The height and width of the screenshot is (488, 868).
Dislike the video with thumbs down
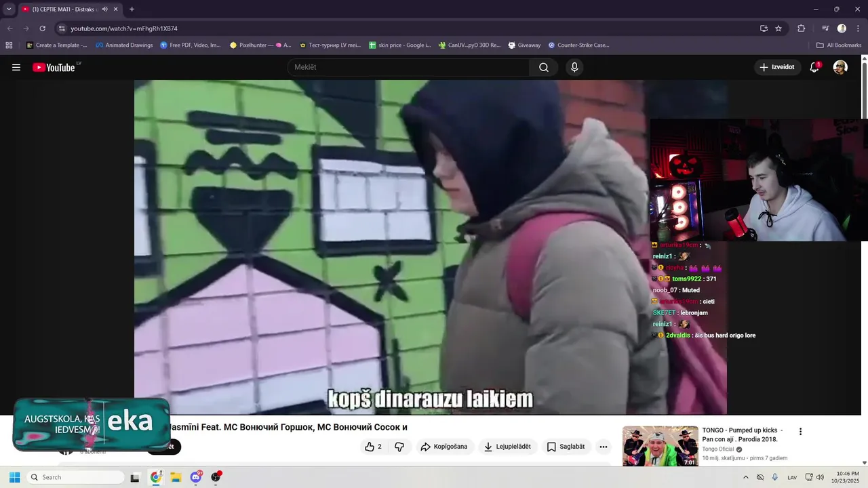[x=399, y=447]
